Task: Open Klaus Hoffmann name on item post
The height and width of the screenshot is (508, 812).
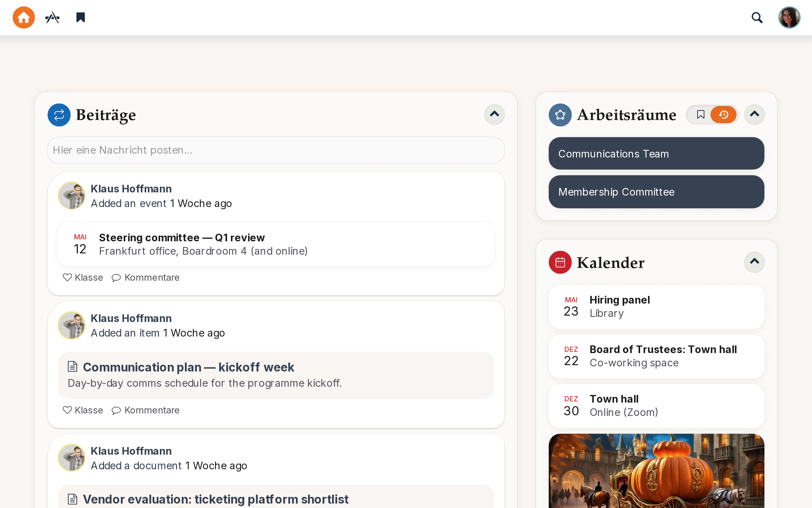Action: [131, 318]
